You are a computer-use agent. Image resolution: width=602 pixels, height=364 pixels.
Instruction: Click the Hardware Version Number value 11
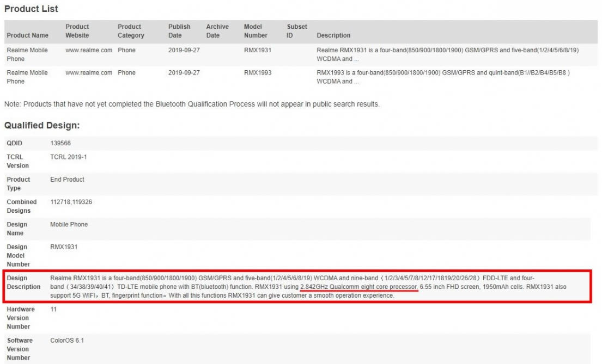pyautogui.click(x=53, y=310)
